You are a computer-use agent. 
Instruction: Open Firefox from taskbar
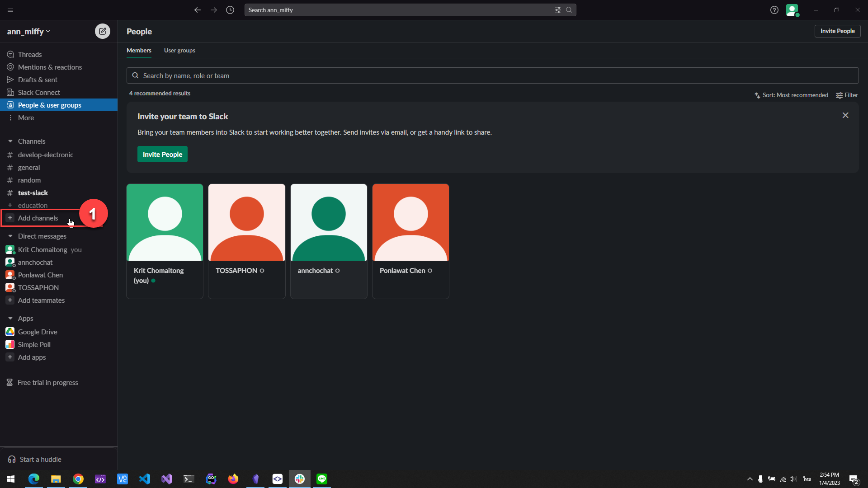tap(233, 479)
